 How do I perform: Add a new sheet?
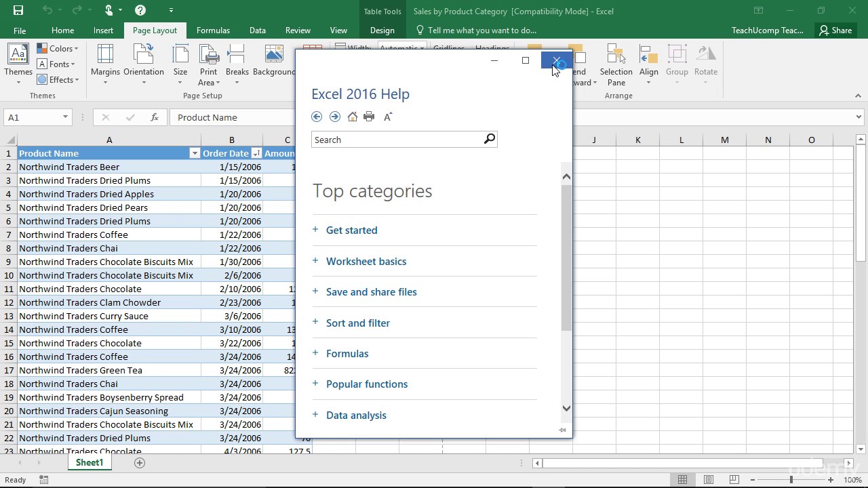coord(140,462)
